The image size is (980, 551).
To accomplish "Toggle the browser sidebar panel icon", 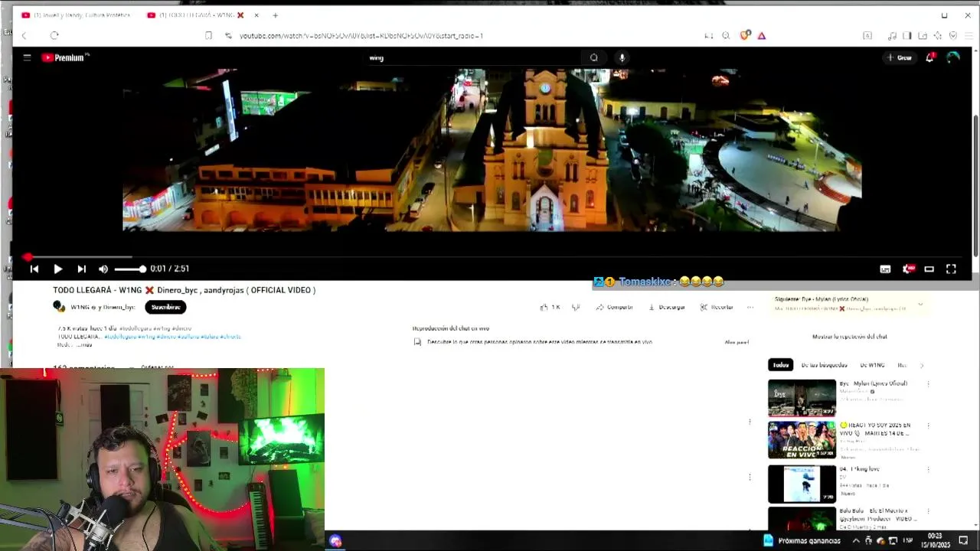I will click(x=907, y=36).
